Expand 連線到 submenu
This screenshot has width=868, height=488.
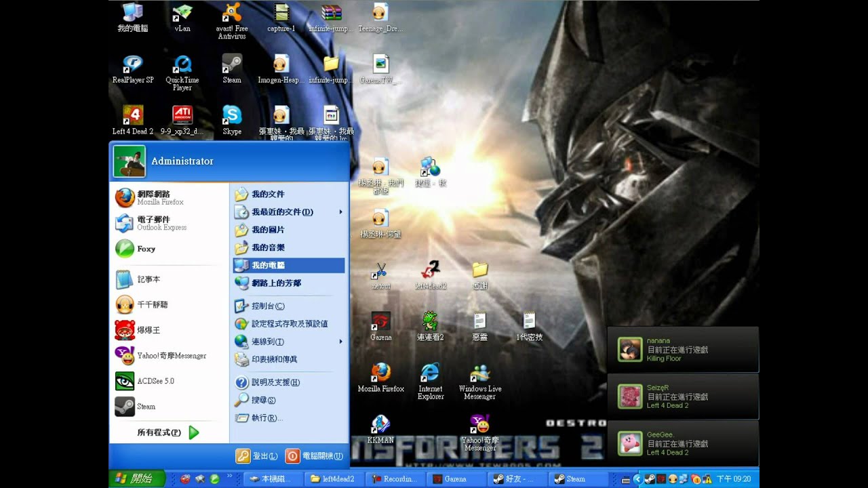click(x=289, y=342)
